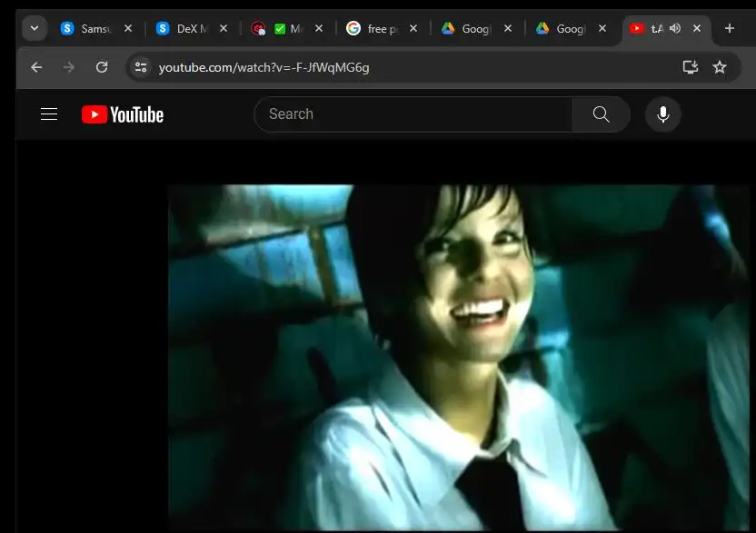Screen dimensions: 756x533
Task: Close the DeX tab
Action: point(224,28)
